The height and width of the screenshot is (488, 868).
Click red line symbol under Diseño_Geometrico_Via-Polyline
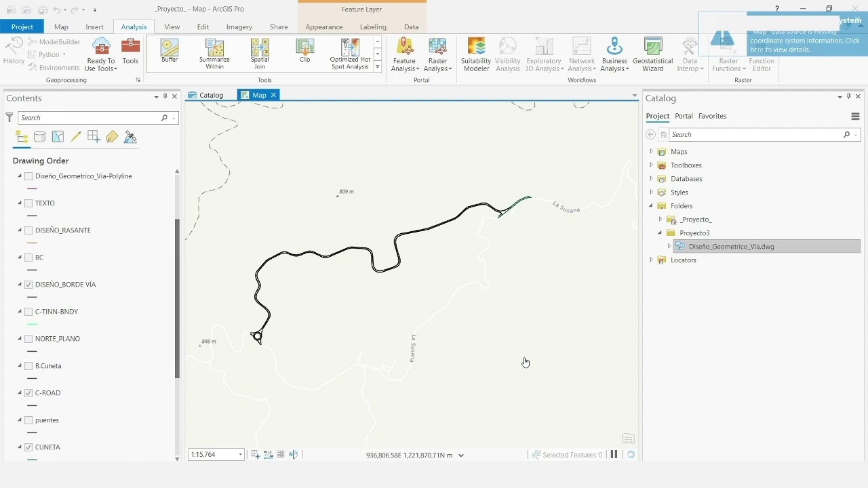(32, 188)
